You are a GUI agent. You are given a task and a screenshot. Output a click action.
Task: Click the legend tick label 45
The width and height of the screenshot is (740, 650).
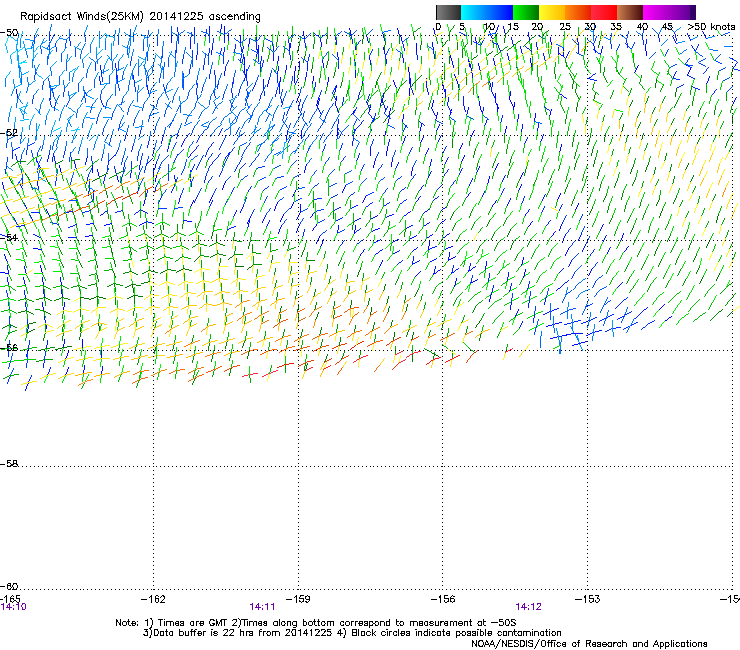tap(667, 27)
